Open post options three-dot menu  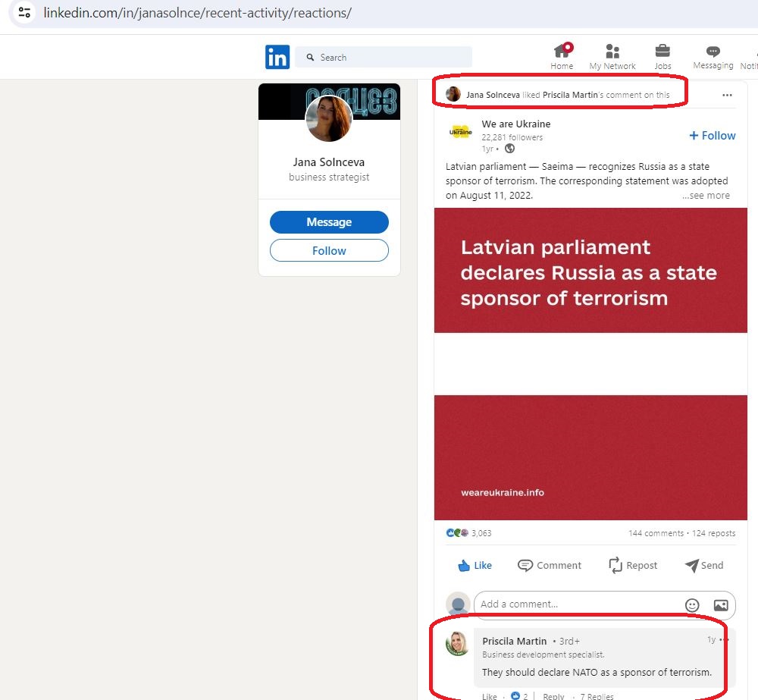(x=727, y=95)
